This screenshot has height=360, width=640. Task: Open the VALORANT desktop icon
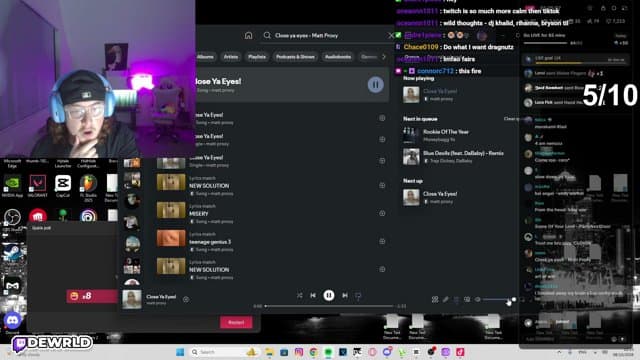(x=38, y=186)
